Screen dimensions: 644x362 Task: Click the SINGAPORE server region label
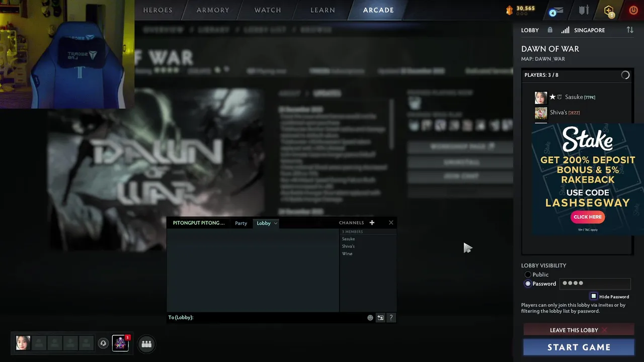(x=590, y=30)
